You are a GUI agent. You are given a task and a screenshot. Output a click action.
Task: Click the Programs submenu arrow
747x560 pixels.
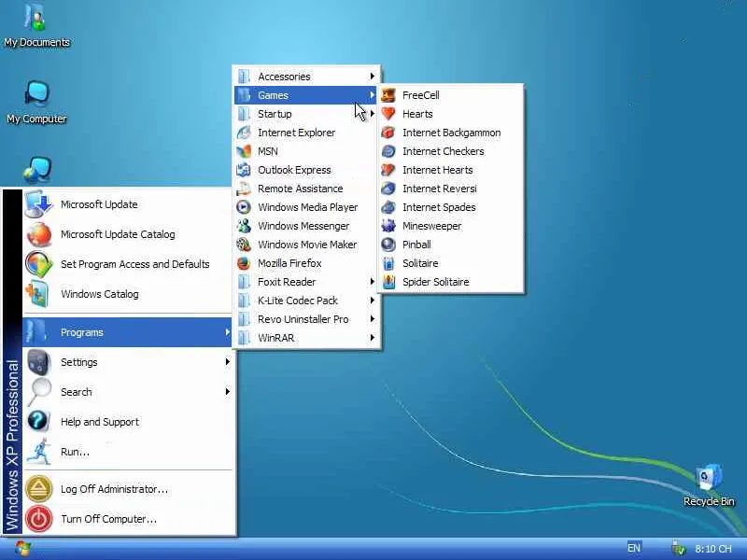coord(227,332)
